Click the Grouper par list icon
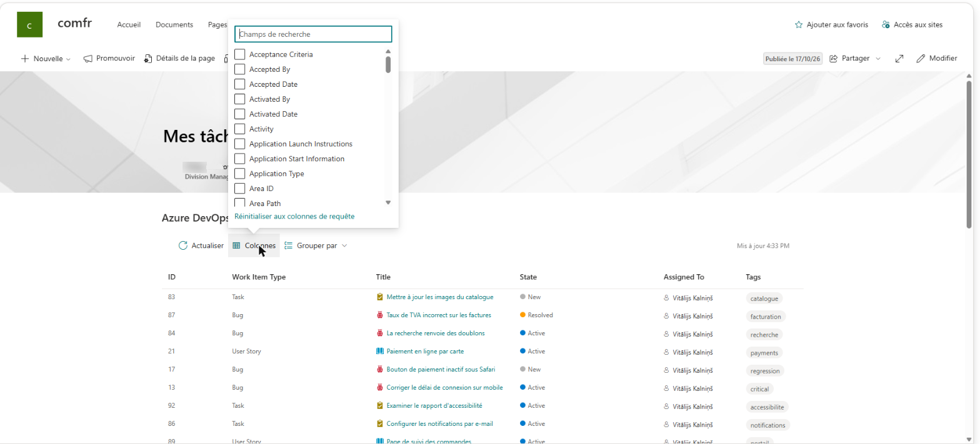Viewport: 980px width, 444px height. pos(289,245)
